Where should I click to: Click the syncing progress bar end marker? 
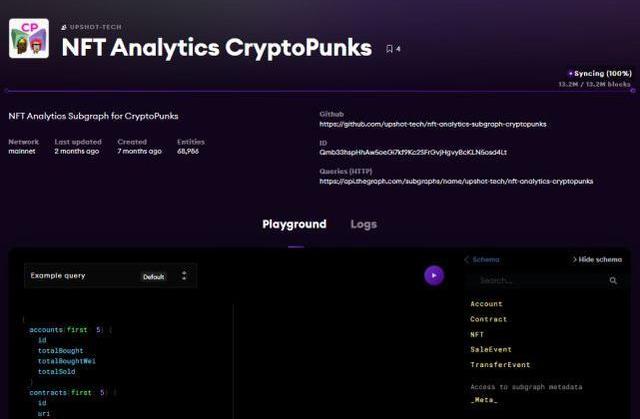(633, 91)
